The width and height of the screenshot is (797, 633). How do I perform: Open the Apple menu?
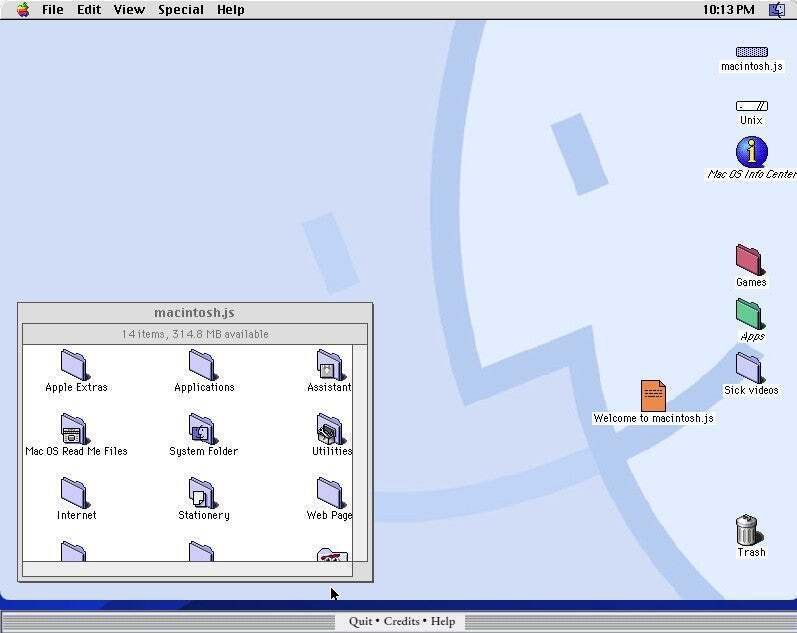point(22,10)
